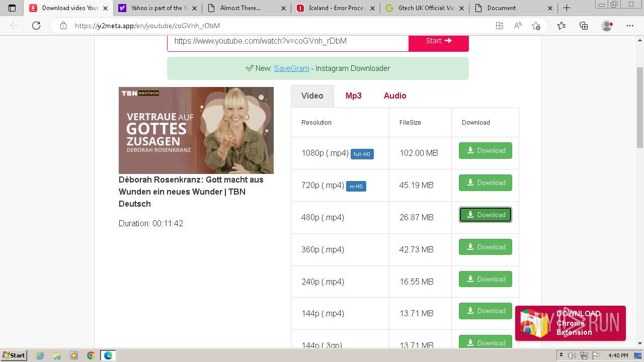Add this page to favorites star icon
This screenshot has height=362, width=644.
pyautogui.click(x=536, y=26)
